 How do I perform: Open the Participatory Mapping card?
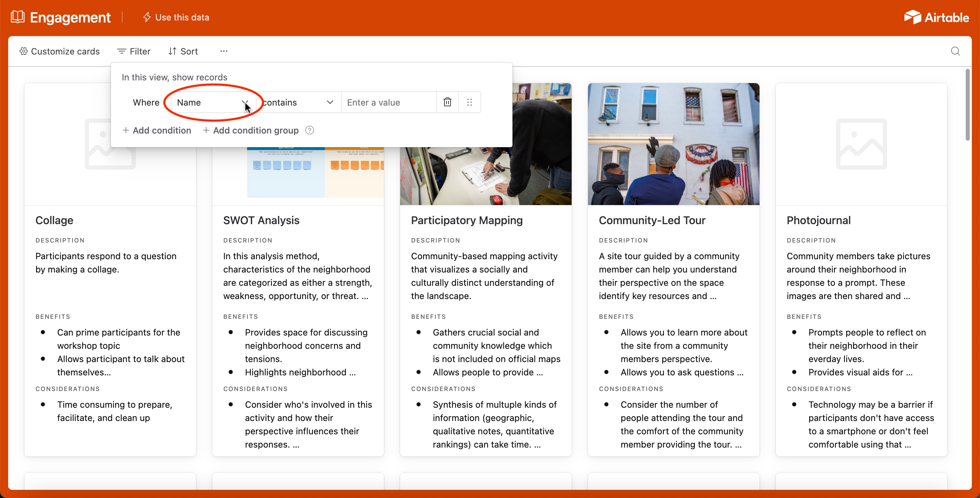(x=467, y=220)
